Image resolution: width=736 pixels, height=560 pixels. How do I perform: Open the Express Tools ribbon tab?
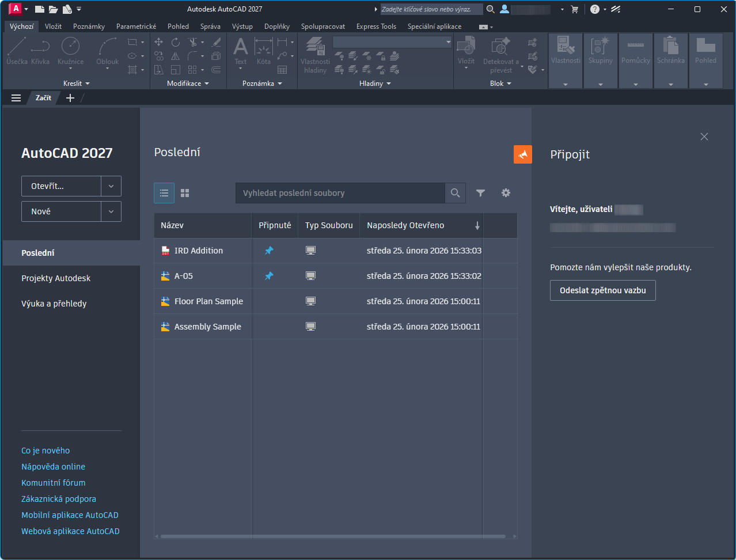coord(376,27)
